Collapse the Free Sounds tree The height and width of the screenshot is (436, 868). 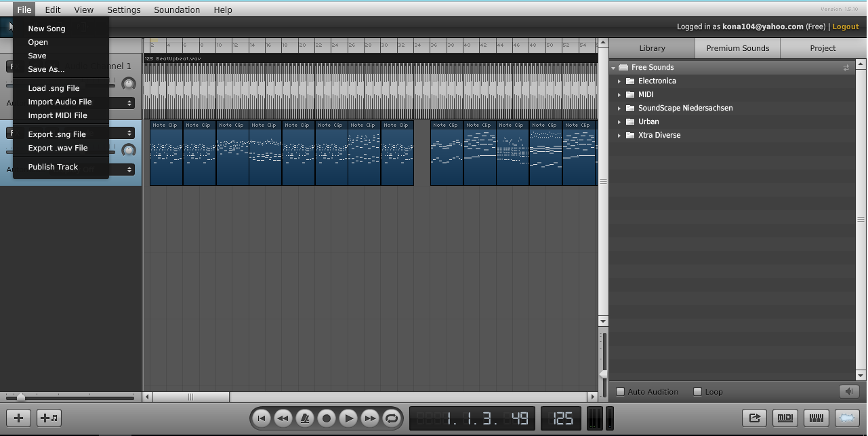pos(613,68)
